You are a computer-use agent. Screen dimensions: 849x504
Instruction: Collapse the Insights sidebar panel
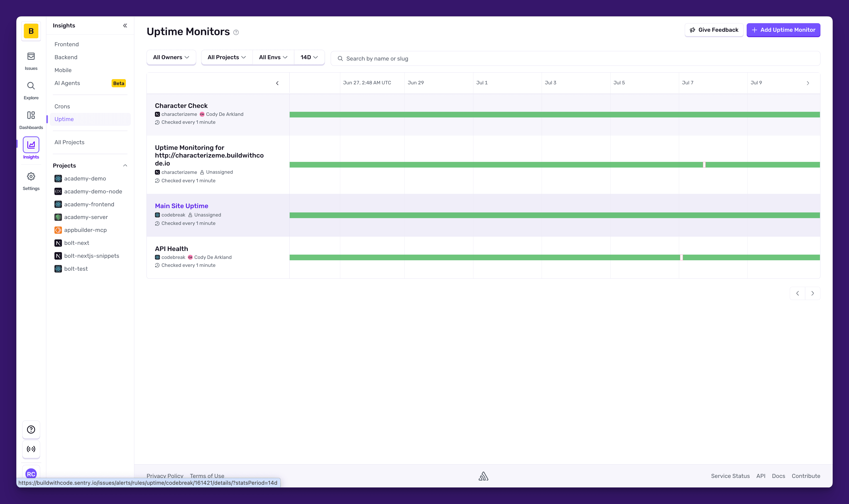125,25
